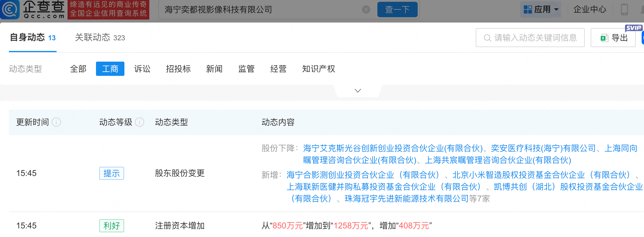The width and height of the screenshot is (644, 237).
Task: Show info tooltip beside 动态等级
Action: (x=140, y=122)
